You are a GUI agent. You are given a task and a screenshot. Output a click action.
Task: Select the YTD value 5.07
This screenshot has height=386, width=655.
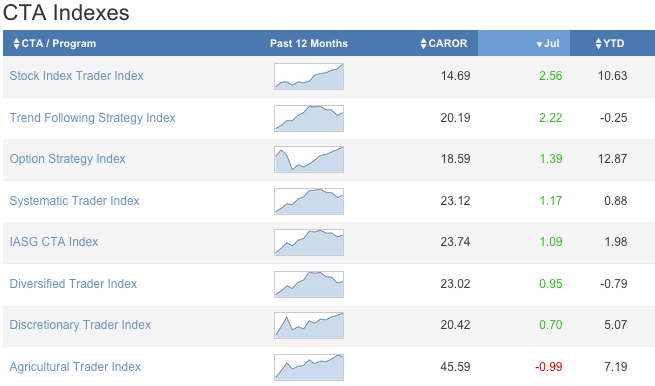[616, 325]
